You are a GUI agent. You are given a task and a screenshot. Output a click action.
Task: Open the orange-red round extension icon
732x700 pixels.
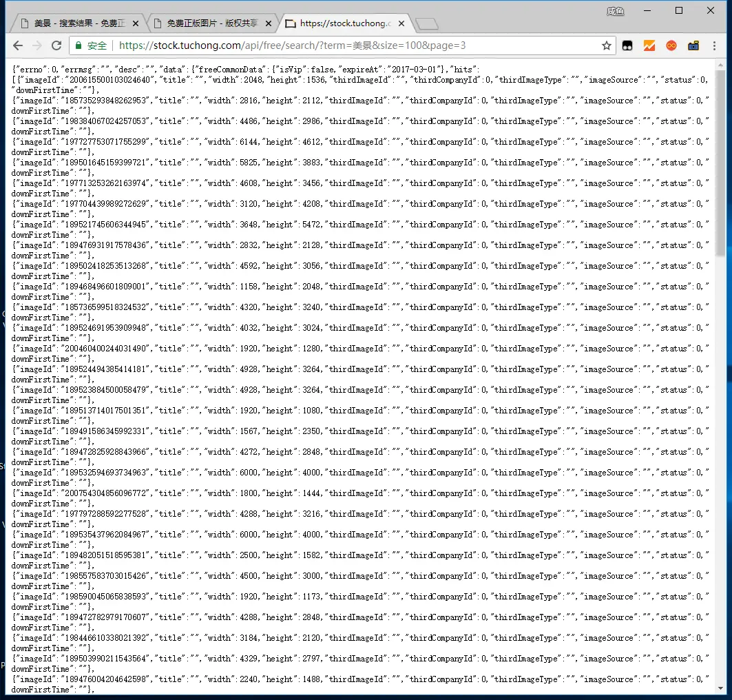(x=671, y=45)
